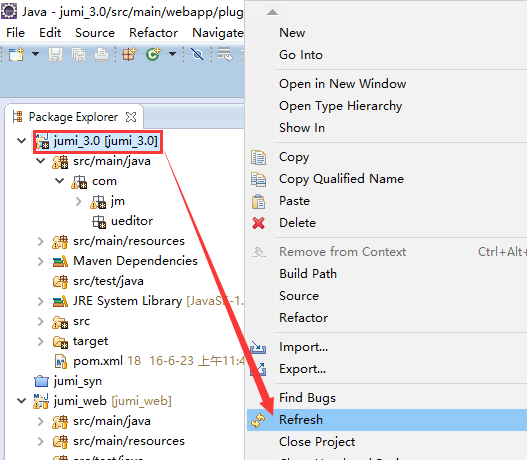
Task: Choose Delete in the context menu
Action: pyautogui.click(x=297, y=223)
